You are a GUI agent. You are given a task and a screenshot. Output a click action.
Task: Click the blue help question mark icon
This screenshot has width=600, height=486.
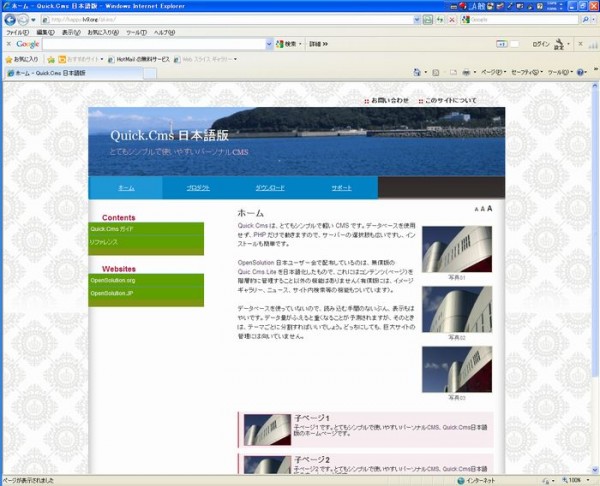tap(580, 73)
